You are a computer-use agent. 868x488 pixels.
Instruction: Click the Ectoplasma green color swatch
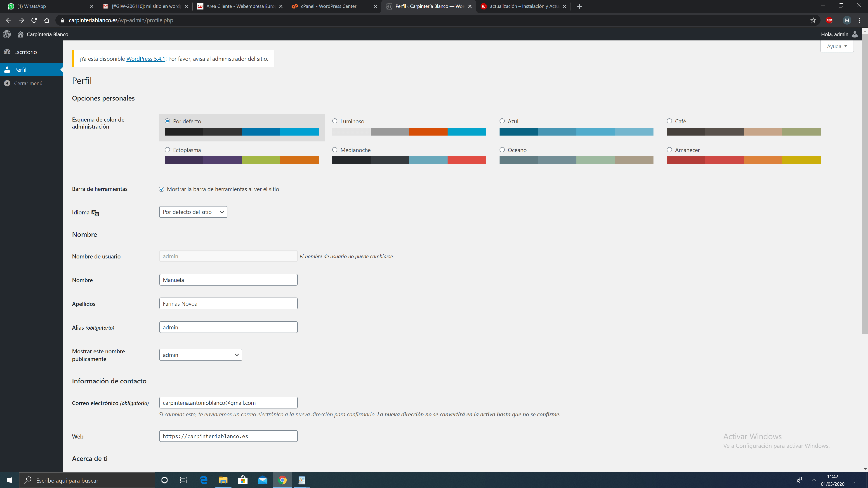pyautogui.click(x=261, y=160)
